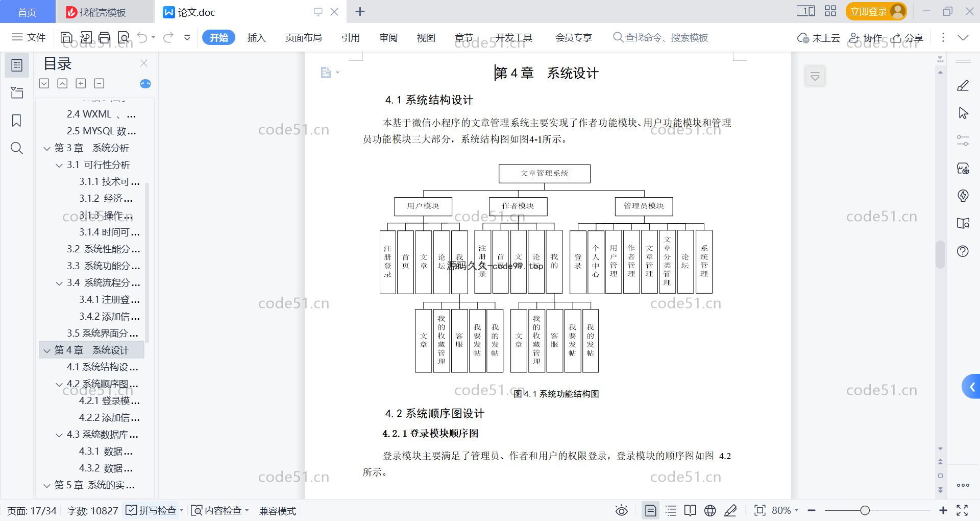Click the zoom slider handle
The height and width of the screenshot is (521, 980).
(865, 510)
